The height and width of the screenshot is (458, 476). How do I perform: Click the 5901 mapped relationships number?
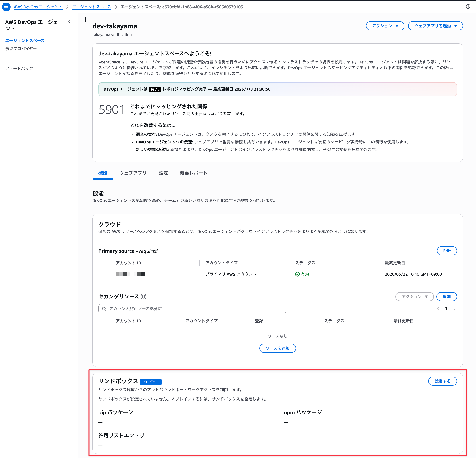pyautogui.click(x=111, y=110)
